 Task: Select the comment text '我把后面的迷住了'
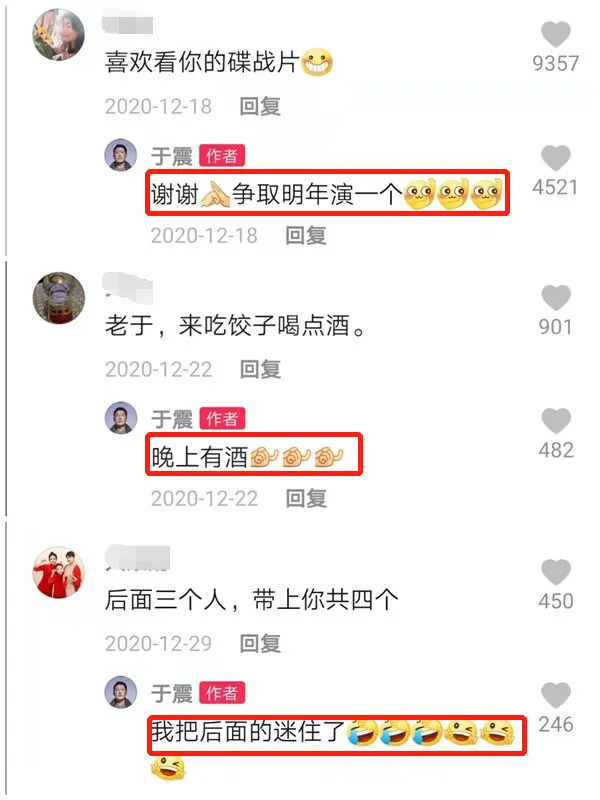[248, 732]
